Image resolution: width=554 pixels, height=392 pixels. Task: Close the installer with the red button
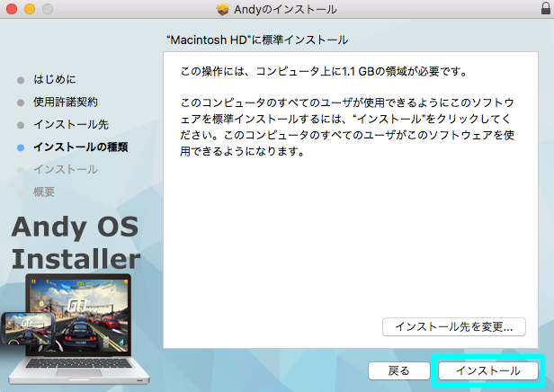[x=12, y=9]
